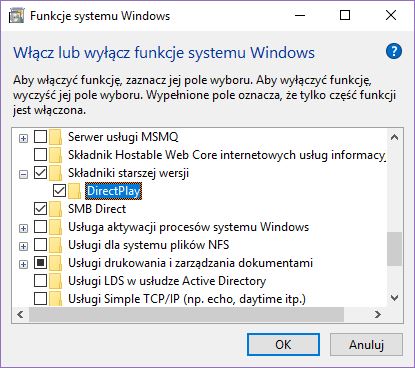Click the DirectPlay folder icon
Image resolution: width=415 pixels, height=368 pixels.
tap(75, 191)
